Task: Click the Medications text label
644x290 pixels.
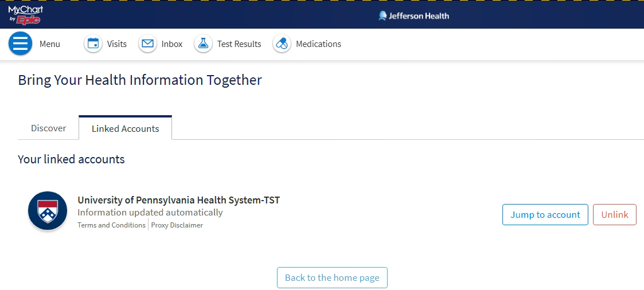Action: pyautogui.click(x=318, y=44)
